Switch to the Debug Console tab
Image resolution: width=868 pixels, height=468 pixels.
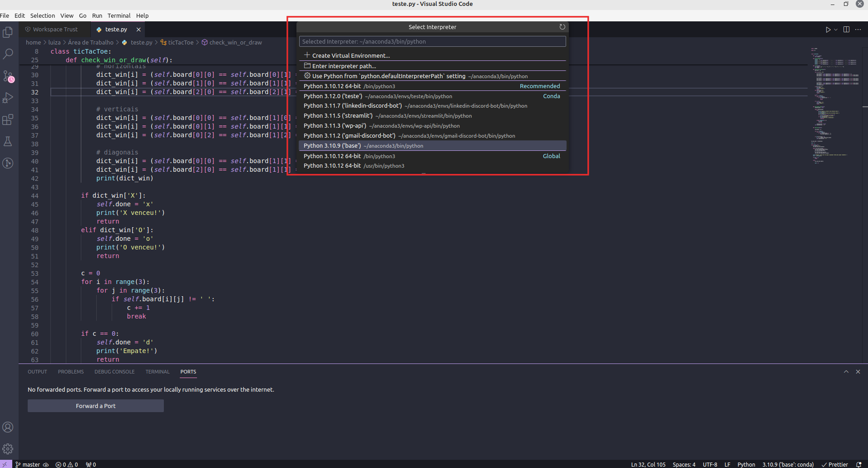click(114, 372)
